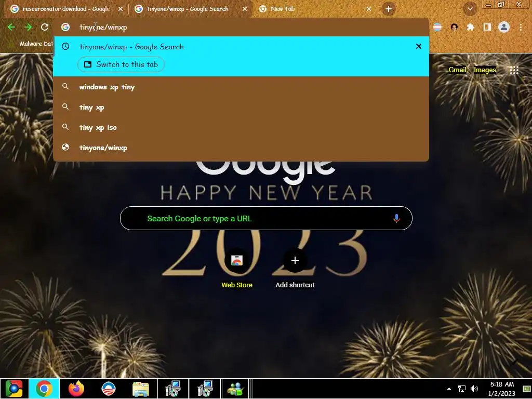Click the volume speaker tray icon
Screen dimensions: 532x399
(474, 389)
